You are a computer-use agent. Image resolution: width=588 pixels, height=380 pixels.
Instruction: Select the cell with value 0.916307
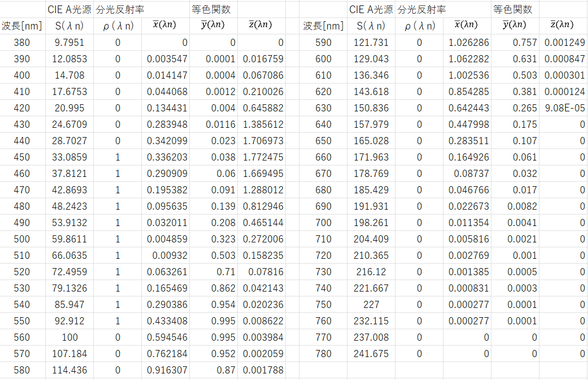[x=167, y=370]
